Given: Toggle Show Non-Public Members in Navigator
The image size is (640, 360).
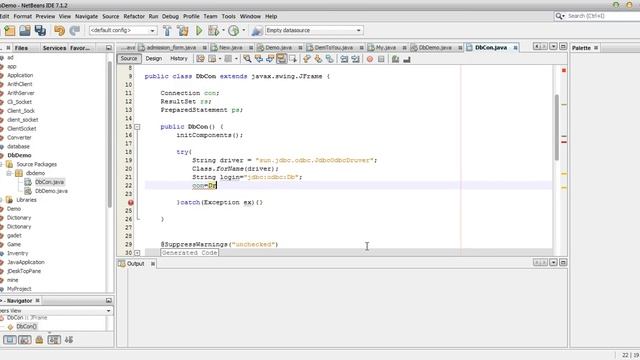Looking at the screenshot, I should (54, 340).
